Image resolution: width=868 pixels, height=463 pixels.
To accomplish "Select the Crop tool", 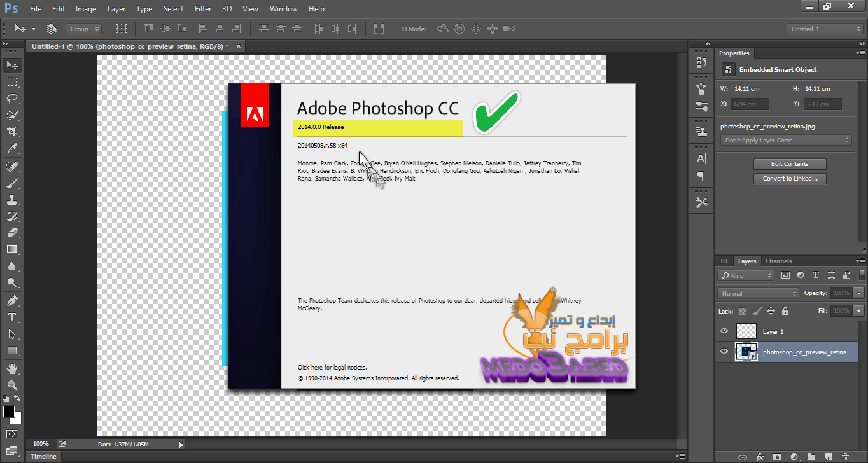I will coord(12,132).
